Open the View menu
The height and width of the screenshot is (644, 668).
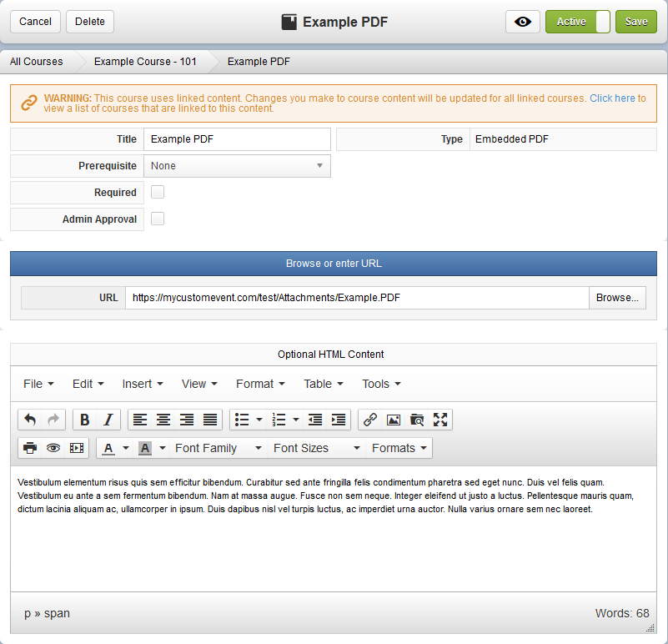[199, 384]
